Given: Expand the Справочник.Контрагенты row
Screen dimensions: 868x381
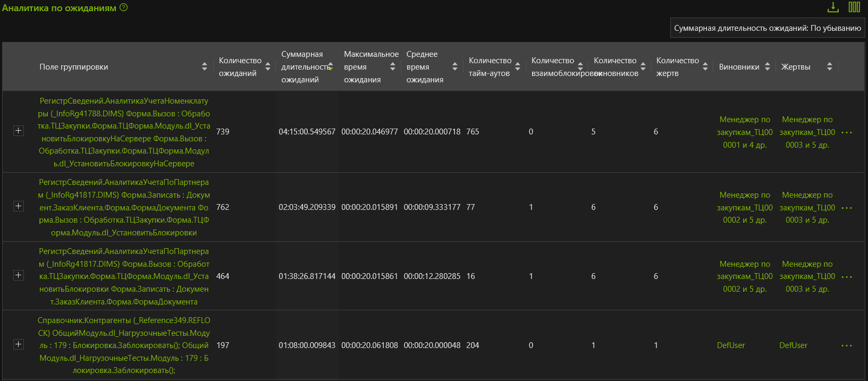Looking at the screenshot, I should coord(19,344).
